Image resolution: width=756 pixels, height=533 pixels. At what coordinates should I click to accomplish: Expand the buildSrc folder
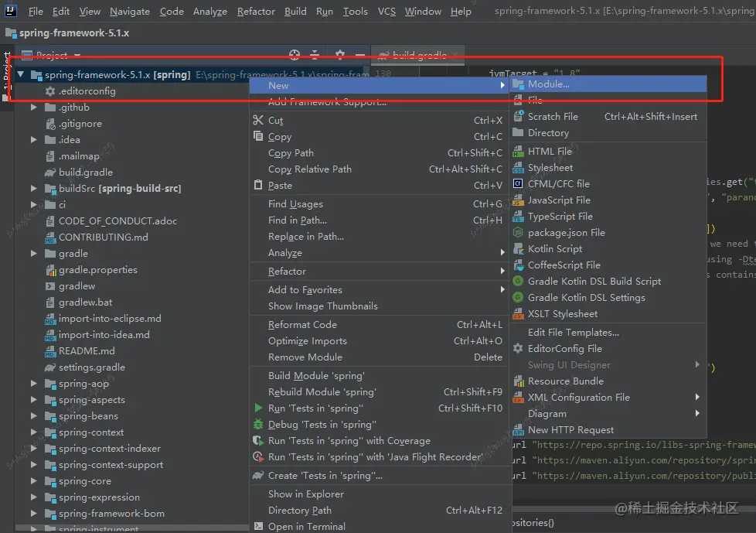pos(34,188)
